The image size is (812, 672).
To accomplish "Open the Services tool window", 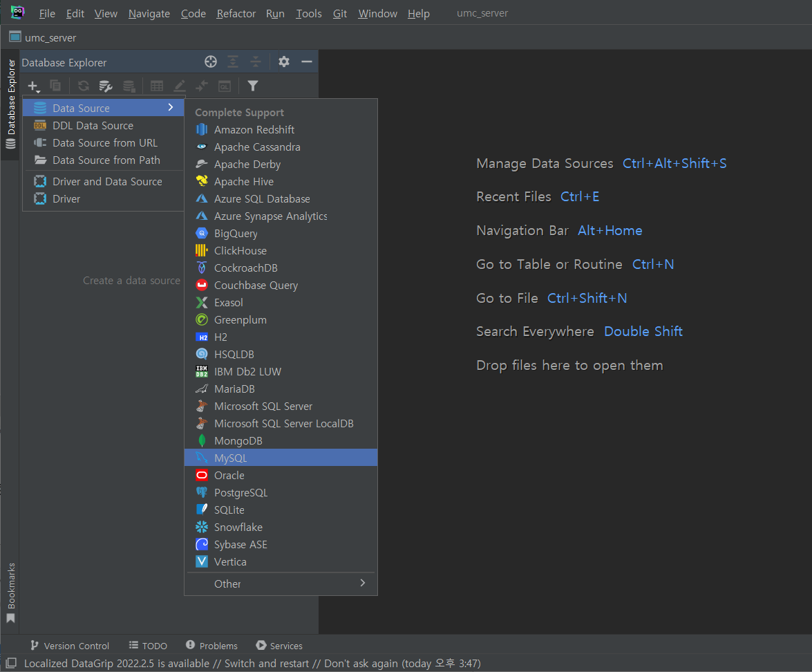I will tap(279, 646).
